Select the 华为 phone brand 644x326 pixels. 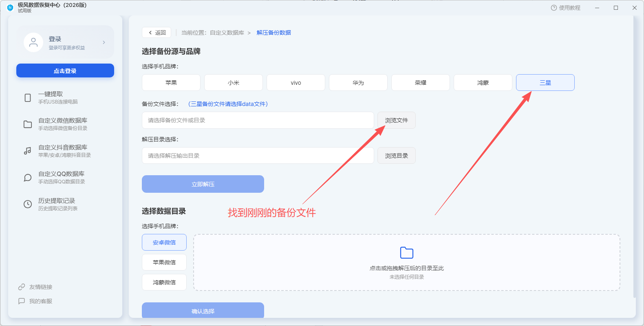[x=358, y=83]
